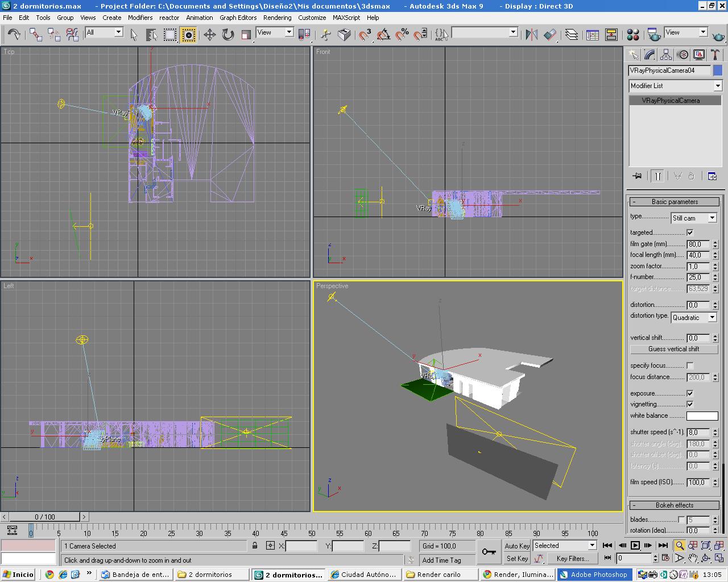Select the Pan View hand tool

coord(692,558)
